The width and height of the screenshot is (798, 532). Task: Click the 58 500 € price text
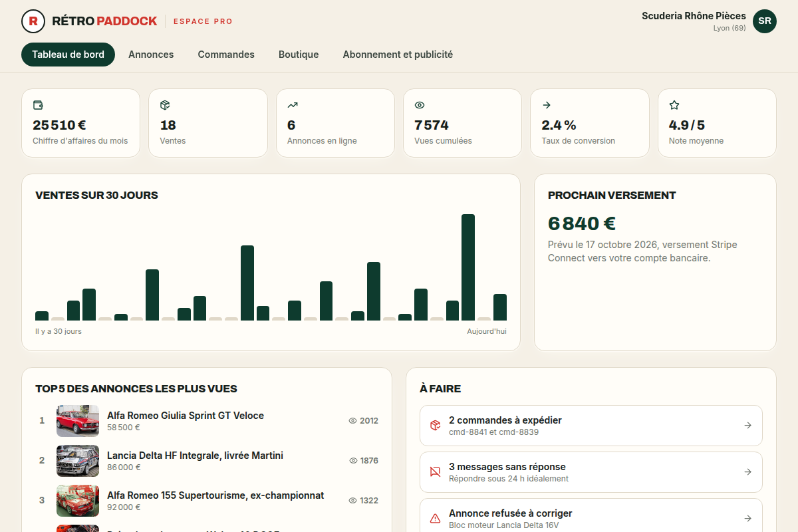pos(124,428)
